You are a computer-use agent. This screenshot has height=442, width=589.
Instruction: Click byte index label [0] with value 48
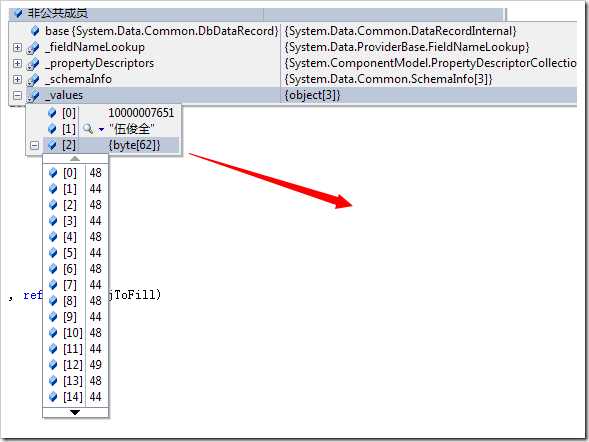click(x=70, y=173)
